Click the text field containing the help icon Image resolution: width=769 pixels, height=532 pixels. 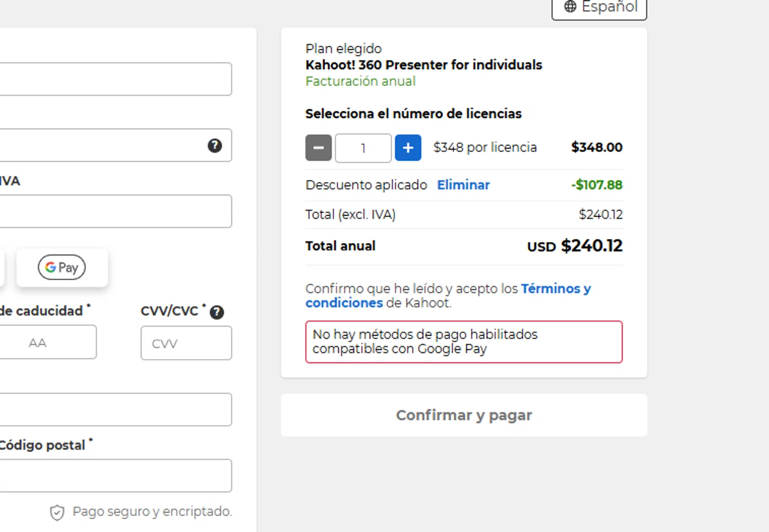point(103,146)
